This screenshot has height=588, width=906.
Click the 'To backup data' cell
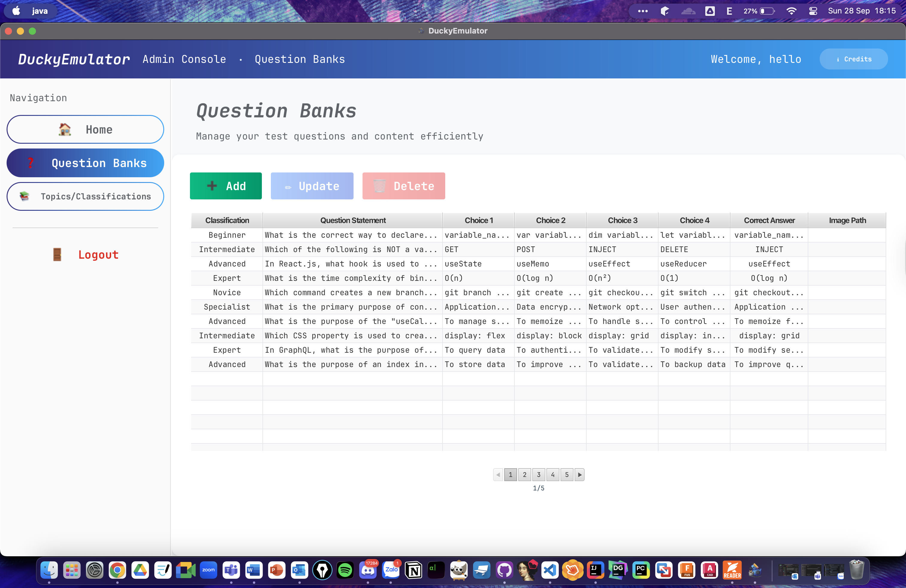(x=694, y=364)
